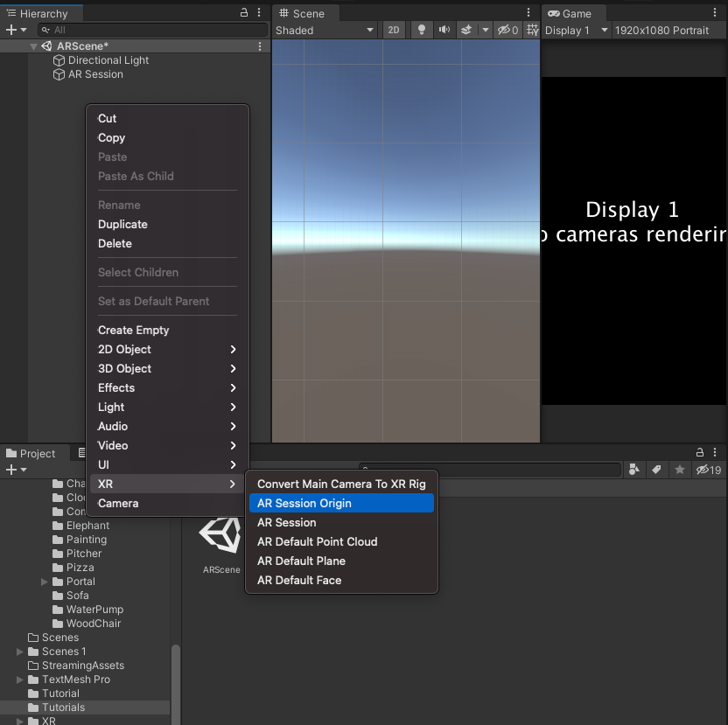Click the XR menu entry
The height and width of the screenshot is (725, 728).
tap(168, 484)
